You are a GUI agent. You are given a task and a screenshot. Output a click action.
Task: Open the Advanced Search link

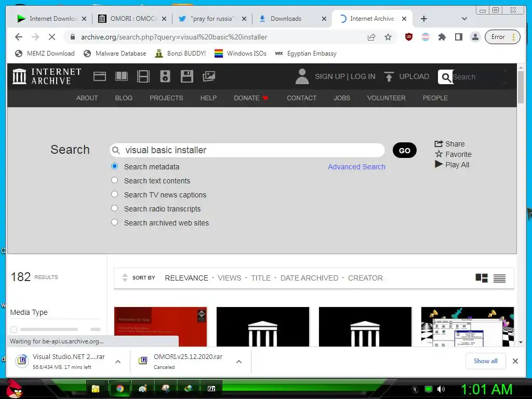(356, 167)
